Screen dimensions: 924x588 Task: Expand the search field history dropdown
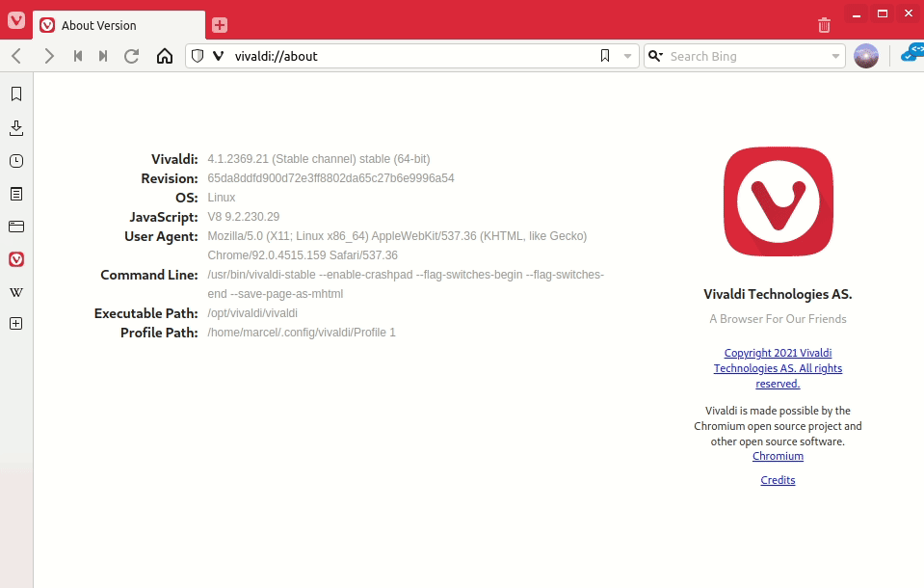(x=835, y=56)
